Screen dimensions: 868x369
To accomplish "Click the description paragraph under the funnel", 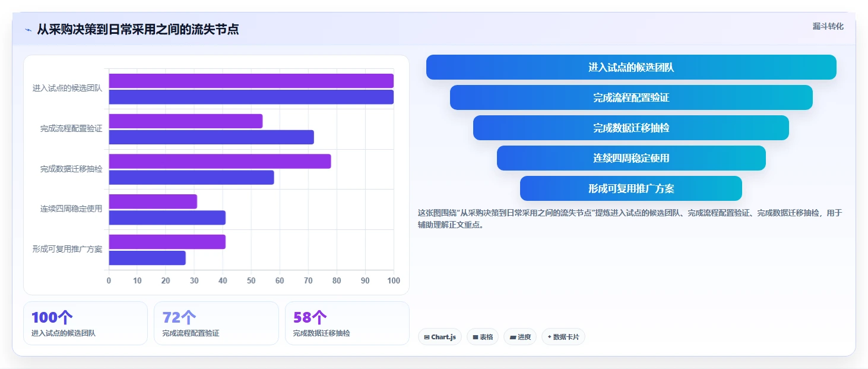I will point(630,219).
